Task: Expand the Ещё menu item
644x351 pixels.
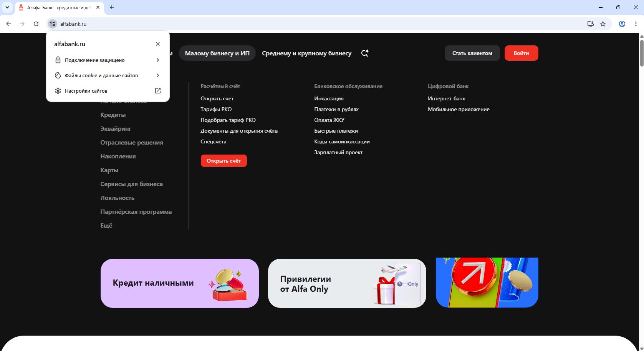Action: [x=106, y=226]
